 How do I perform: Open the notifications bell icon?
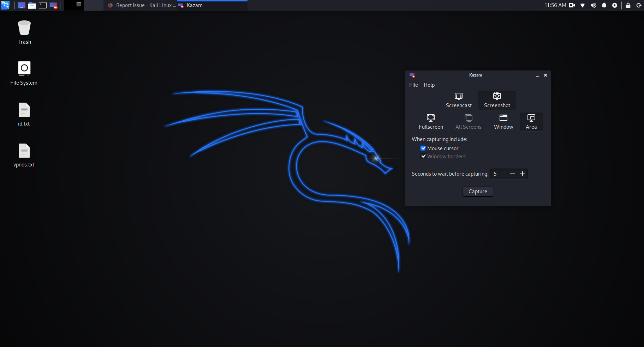click(604, 5)
